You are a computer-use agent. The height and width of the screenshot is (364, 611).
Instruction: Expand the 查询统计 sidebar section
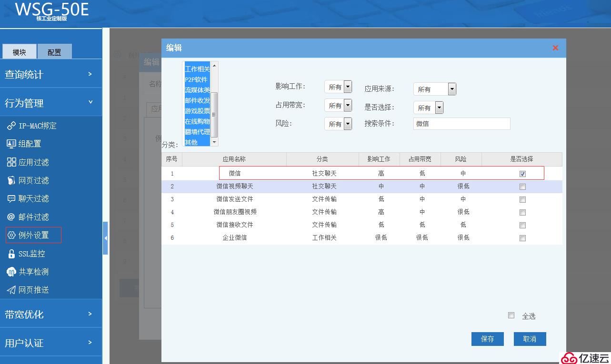(51, 74)
